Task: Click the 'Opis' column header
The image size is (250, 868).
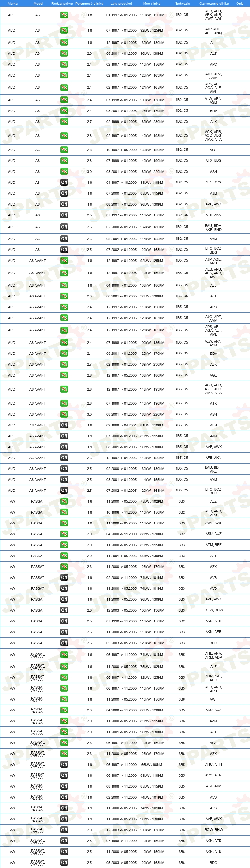Action: point(239,4)
